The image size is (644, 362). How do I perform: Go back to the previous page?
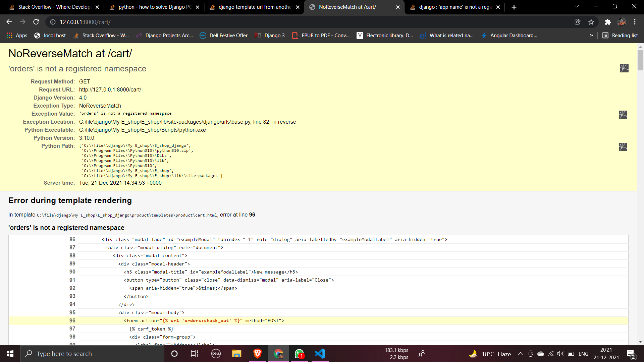pyautogui.click(x=9, y=22)
